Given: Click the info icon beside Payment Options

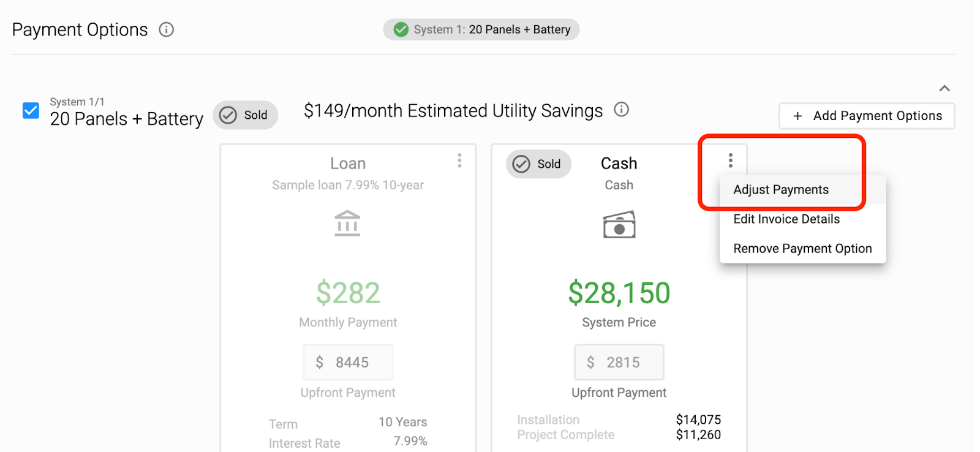Looking at the screenshot, I should [166, 29].
